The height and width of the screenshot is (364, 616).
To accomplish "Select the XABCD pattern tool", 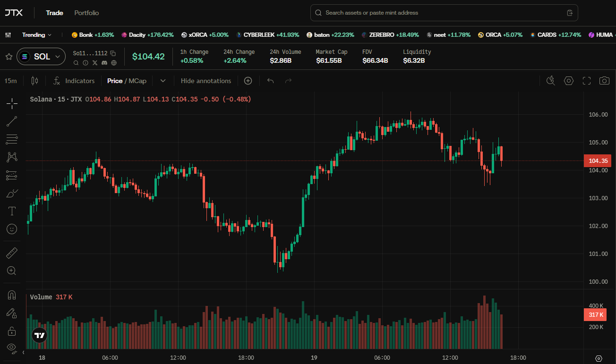I will point(12,157).
